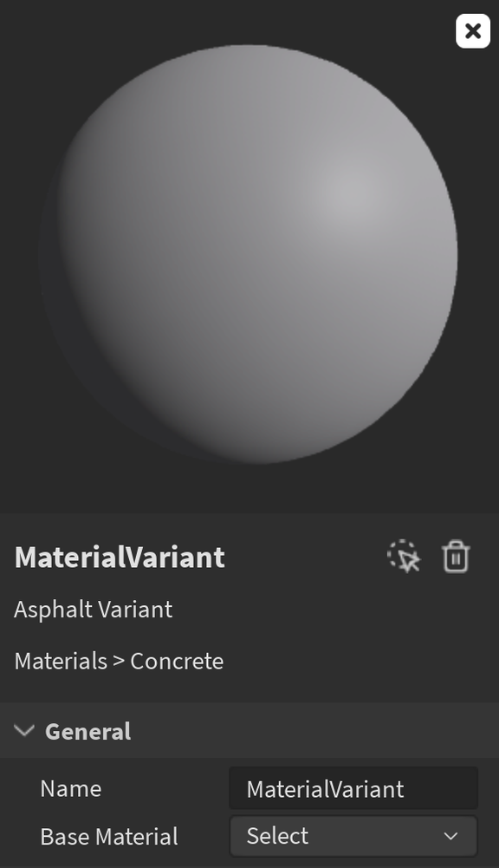Close the material preview panel

pos(472,31)
